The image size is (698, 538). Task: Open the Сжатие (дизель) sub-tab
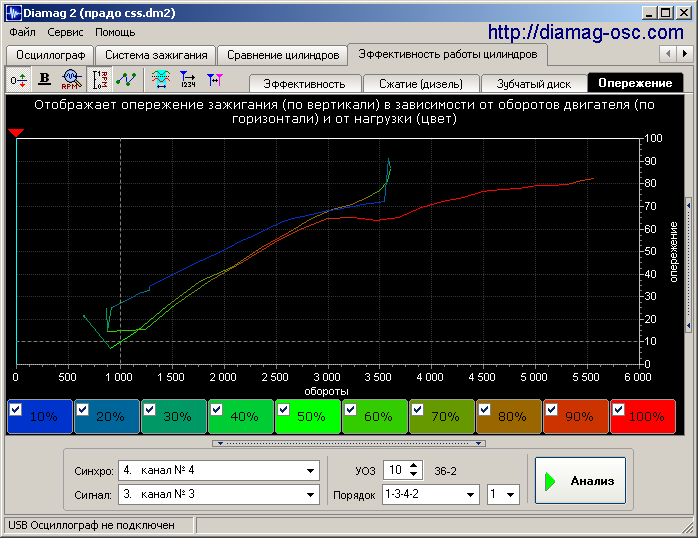point(421,84)
